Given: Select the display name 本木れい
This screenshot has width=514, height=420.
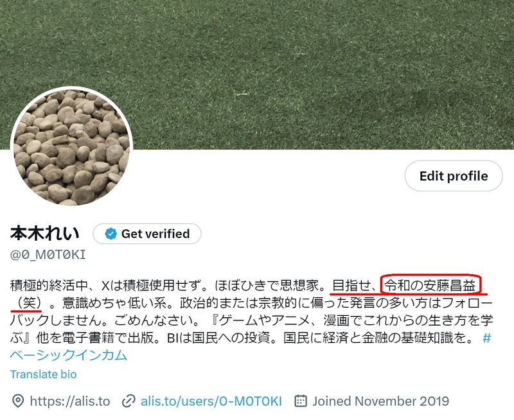Looking at the screenshot, I should [x=45, y=233].
